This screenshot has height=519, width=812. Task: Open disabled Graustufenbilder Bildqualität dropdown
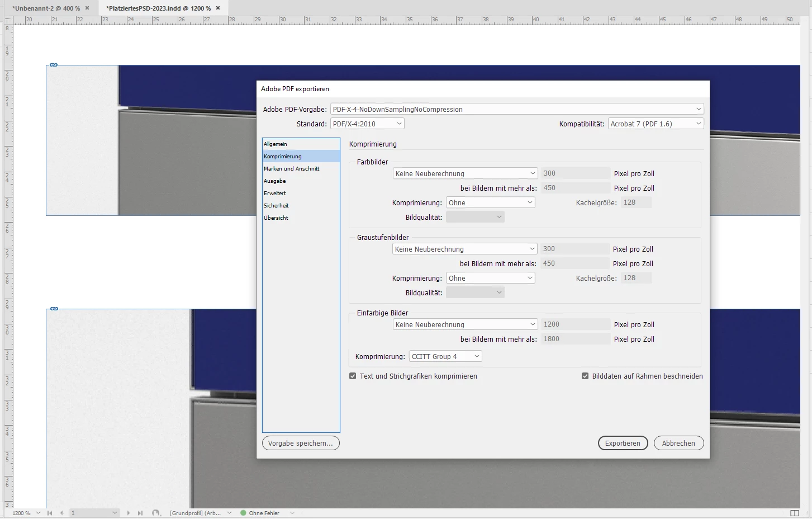475,292
